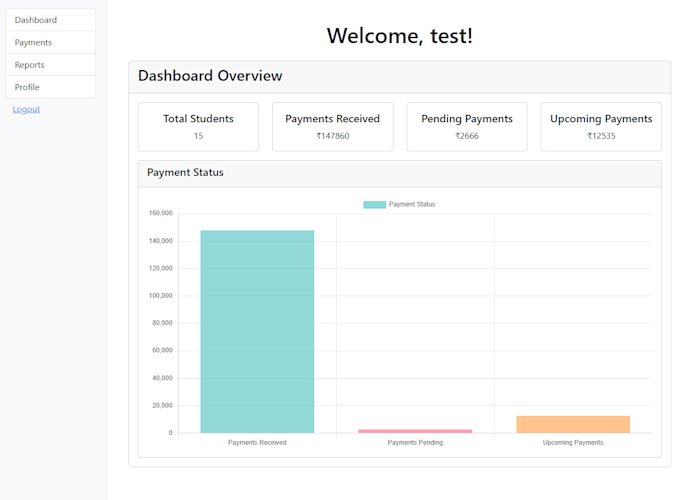The image size is (680, 500).
Task: Click the Dashboard Overview heading
Action: coord(210,76)
